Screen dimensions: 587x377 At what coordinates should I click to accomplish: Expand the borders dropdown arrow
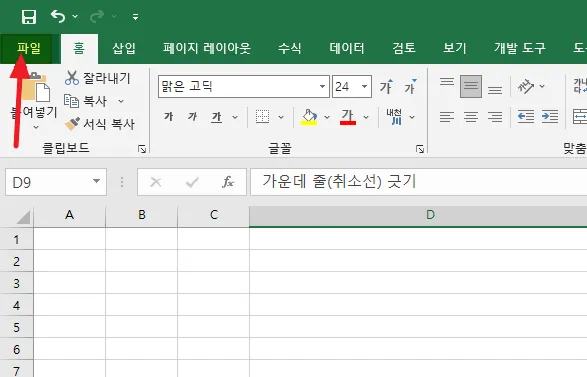coord(281,118)
